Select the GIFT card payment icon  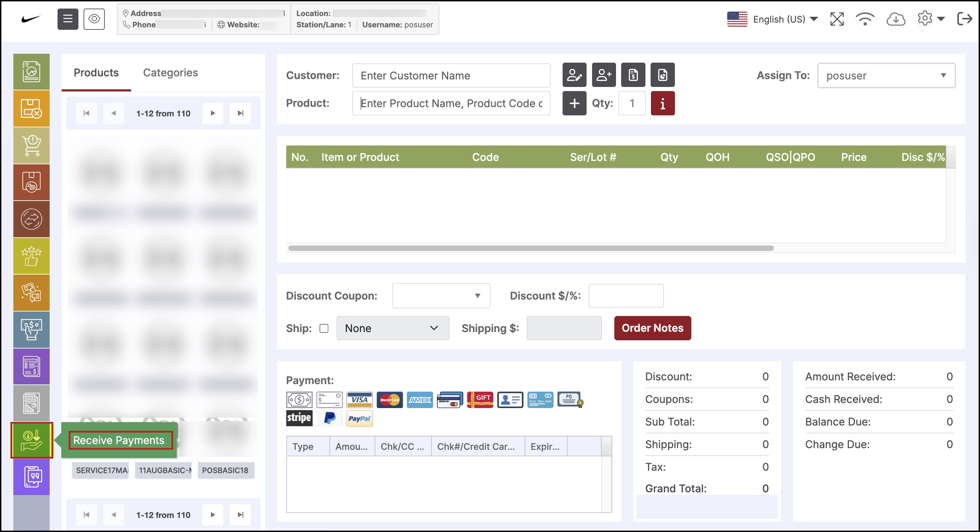pos(480,400)
